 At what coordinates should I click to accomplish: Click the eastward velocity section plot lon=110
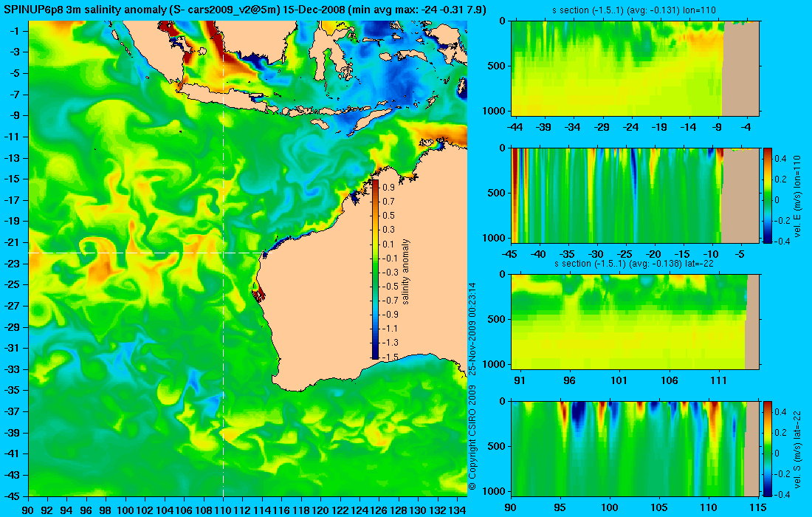(635, 195)
